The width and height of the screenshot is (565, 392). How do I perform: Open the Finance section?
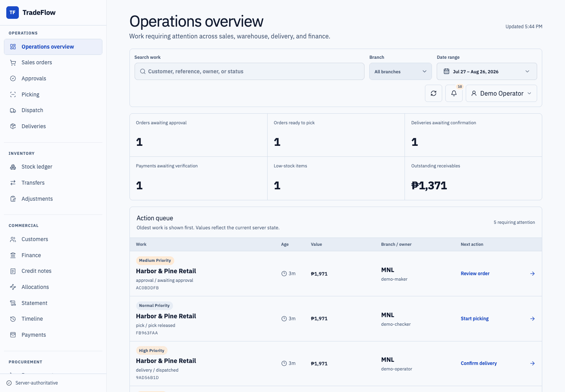tap(53, 255)
